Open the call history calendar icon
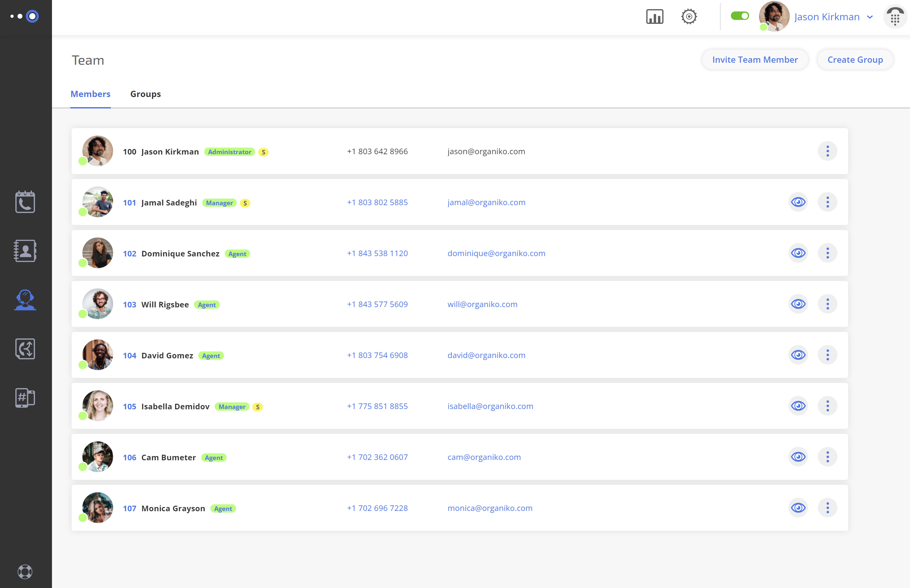Screen dimensions: 910x588 pos(25,202)
